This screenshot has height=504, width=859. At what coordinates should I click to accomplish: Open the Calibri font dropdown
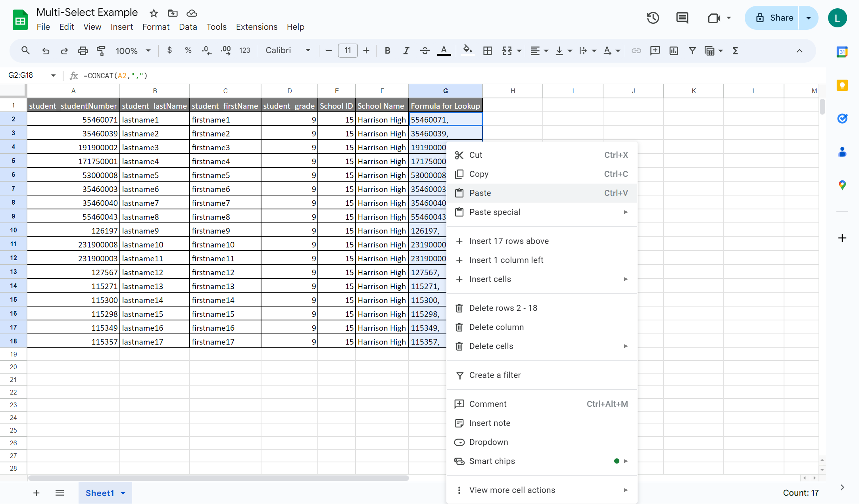288,50
